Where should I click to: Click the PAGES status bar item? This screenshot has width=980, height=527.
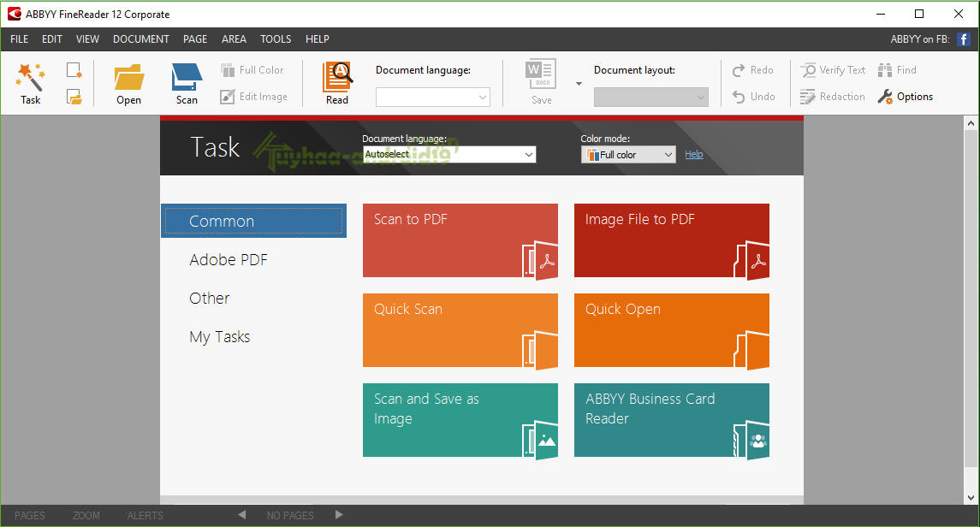[x=30, y=516]
